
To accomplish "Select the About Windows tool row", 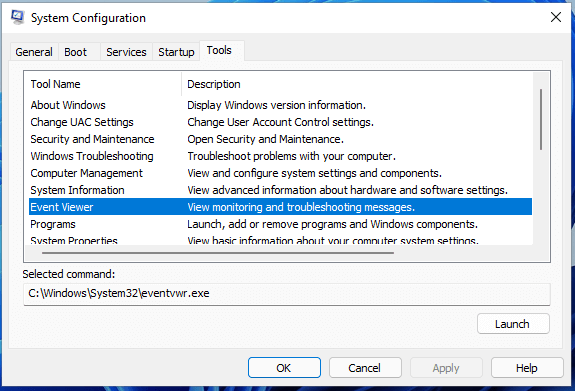I will (x=281, y=105).
